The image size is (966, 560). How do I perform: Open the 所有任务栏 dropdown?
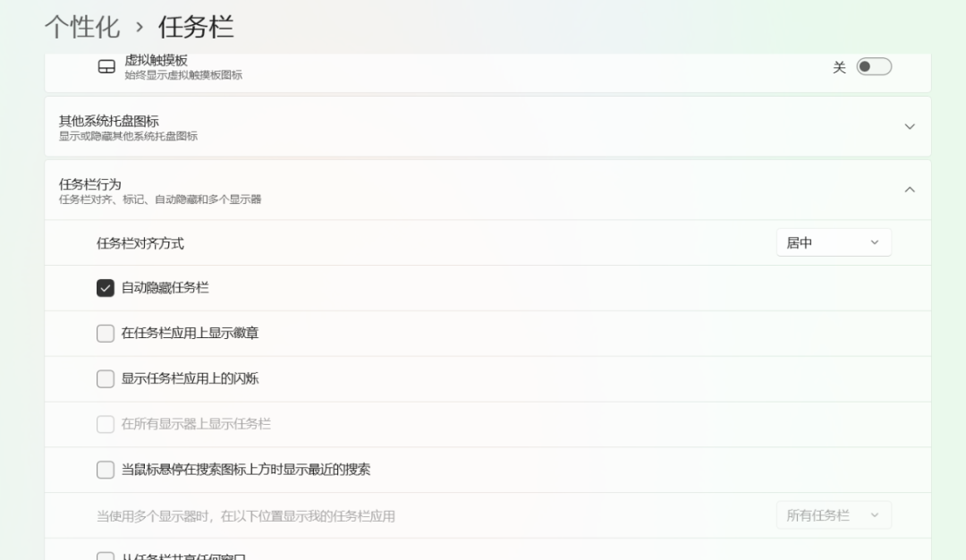[834, 514]
